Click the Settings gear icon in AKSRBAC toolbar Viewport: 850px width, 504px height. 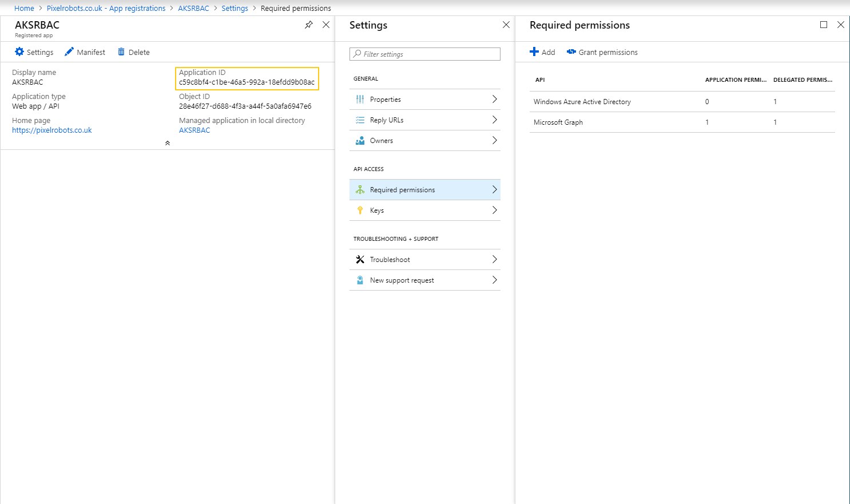coord(19,52)
